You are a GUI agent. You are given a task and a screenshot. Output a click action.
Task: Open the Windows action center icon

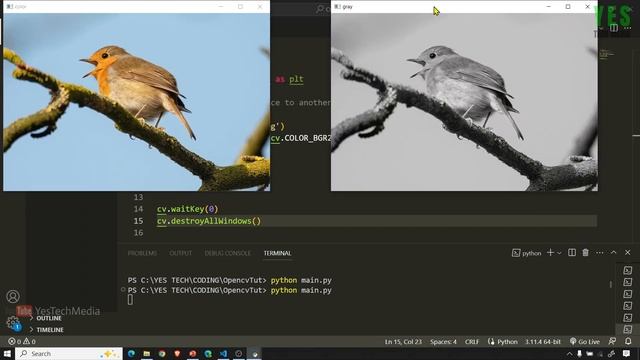point(627,353)
